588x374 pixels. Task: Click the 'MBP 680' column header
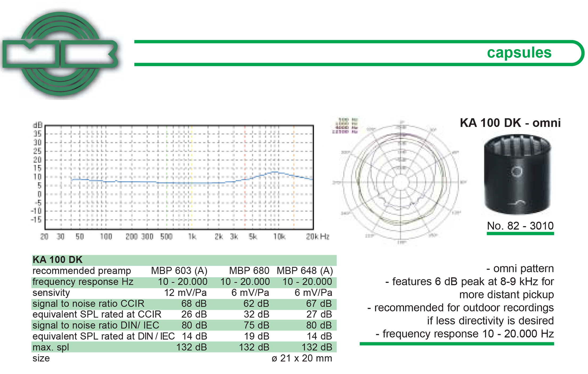coord(249,271)
